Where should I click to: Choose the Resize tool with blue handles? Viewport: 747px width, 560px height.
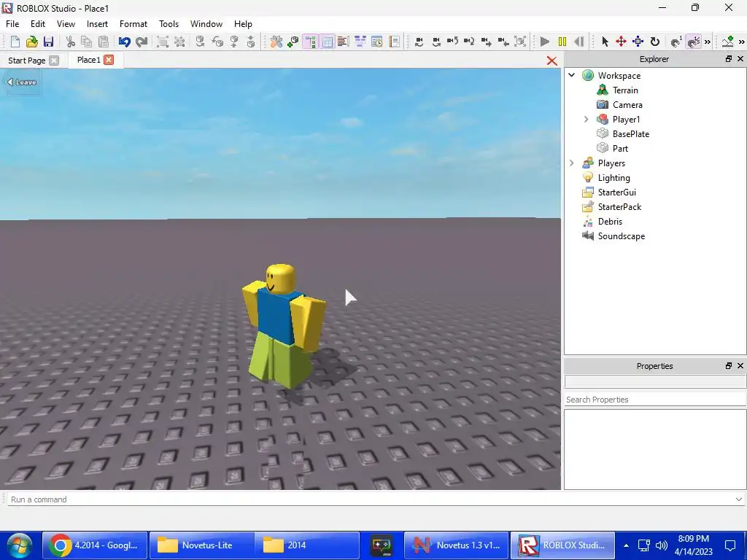[x=638, y=42]
